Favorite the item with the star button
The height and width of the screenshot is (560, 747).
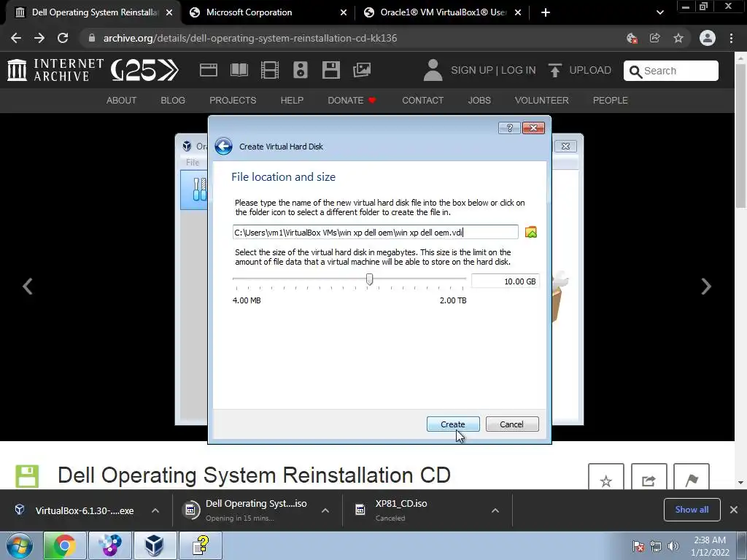coord(606,478)
